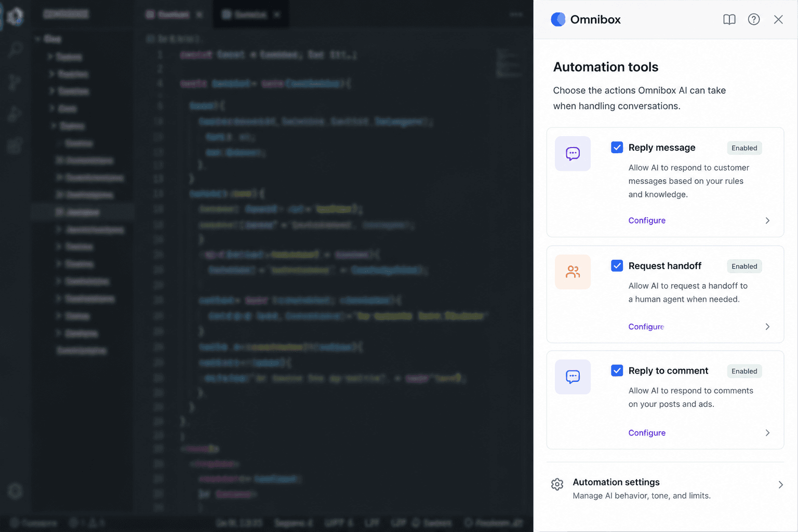Image resolution: width=798 pixels, height=532 pixels.
Task: Open Automation settings via its chevron
Action: coord(780,485)
